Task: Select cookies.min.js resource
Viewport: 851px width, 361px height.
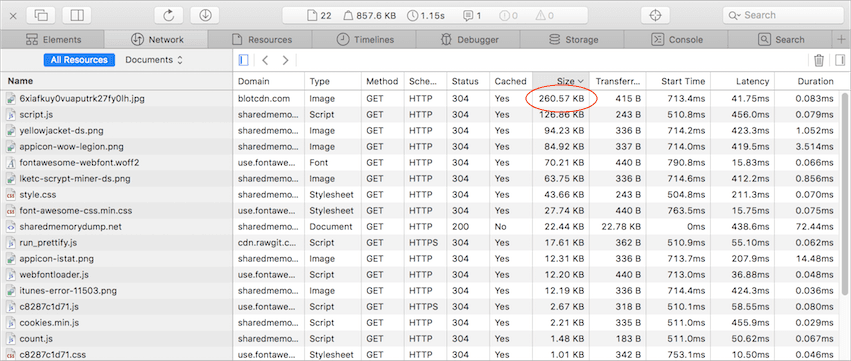Action: pos(420,322)
